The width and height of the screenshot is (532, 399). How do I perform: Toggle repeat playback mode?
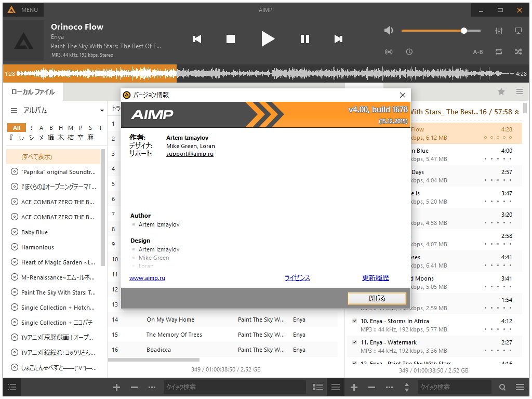click(498, 52)
